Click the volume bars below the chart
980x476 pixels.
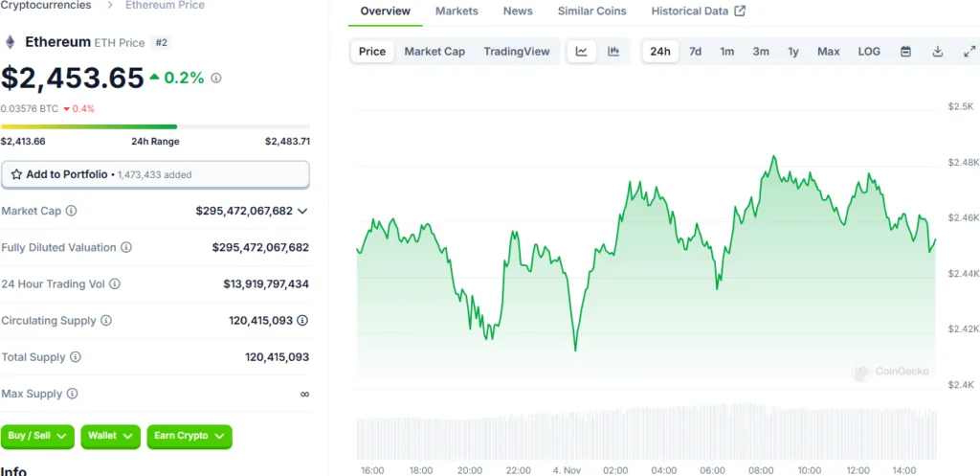tap(646, 432)
